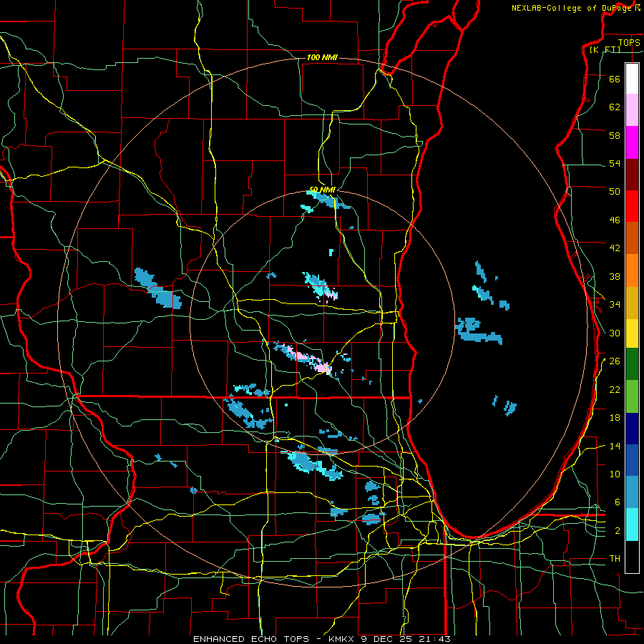This screenshot has width=644, height=644.
Task: Pick the bright orange legend swatch
Action: point(632,270)
